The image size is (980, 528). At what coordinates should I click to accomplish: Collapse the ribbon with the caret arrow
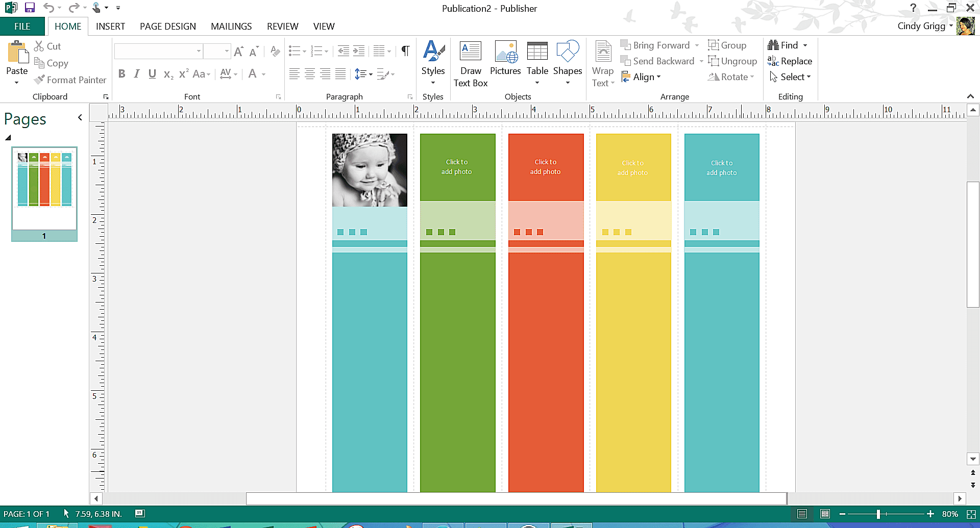tap(970, 96)
